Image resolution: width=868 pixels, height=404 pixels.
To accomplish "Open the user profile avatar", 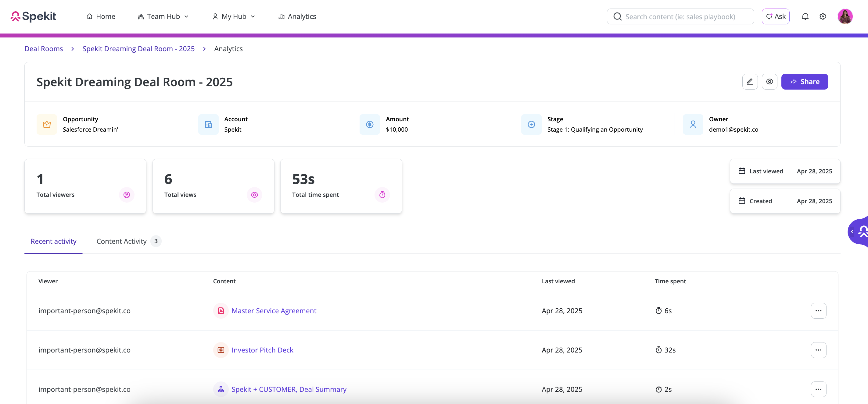I will [x=845, y=16].
